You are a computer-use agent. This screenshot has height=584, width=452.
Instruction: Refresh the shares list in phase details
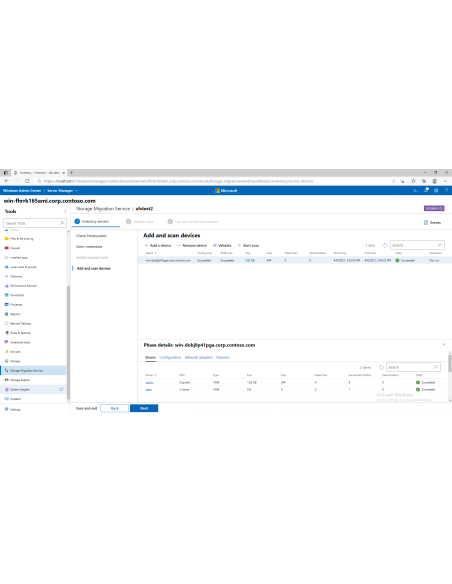[381, 367]
